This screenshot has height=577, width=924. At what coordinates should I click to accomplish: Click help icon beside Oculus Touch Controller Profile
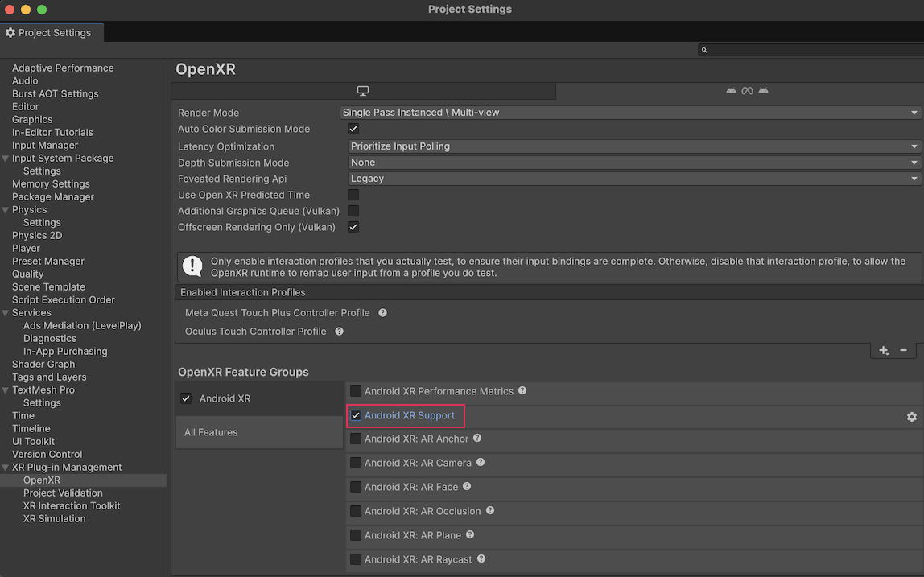click(339, 332)
